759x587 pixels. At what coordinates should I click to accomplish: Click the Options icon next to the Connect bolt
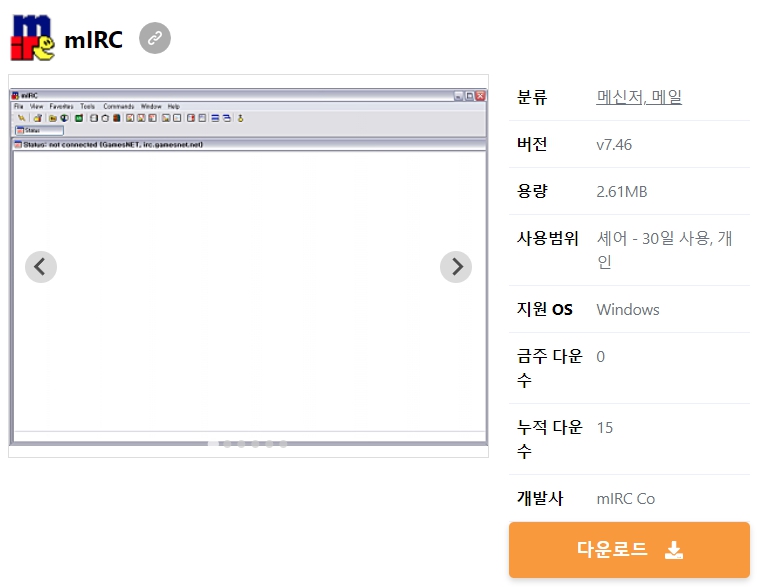(x=38, y=118)
